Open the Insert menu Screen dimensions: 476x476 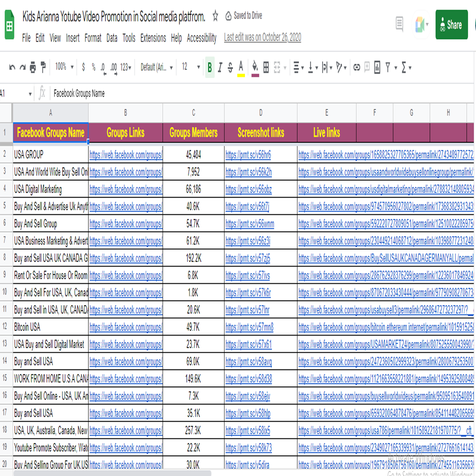pos(73,38)
